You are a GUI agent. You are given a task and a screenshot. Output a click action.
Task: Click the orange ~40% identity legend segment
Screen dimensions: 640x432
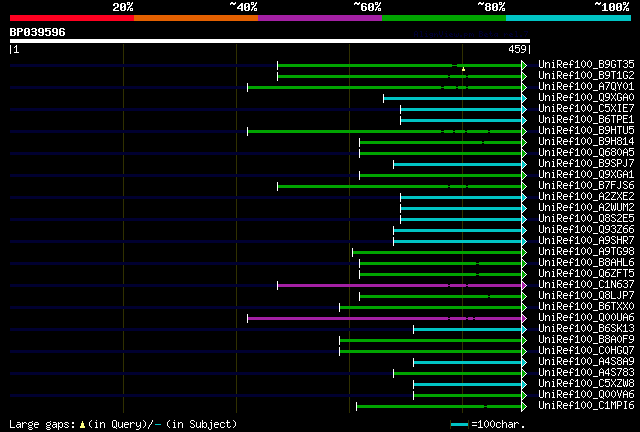196,18
